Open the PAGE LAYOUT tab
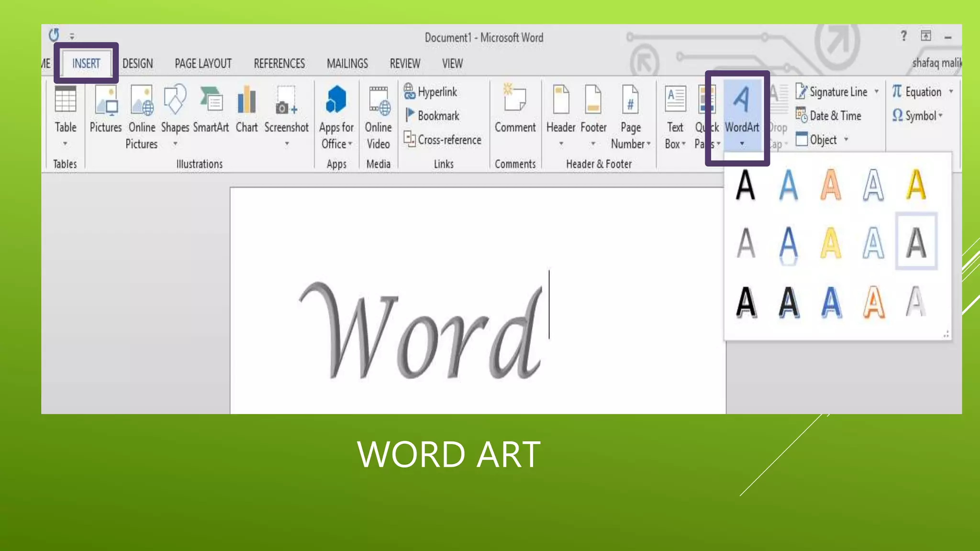Image resolution: width=980 pixels, height=551 pixels. click(x=203, y=63)
